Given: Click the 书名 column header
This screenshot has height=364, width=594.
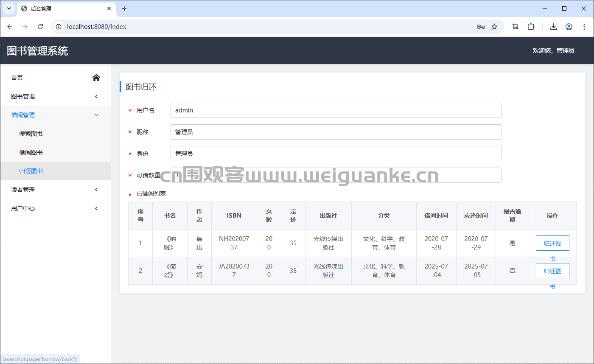Looking at the screenshot, I should pyautogui.click(x=170, y=216).
